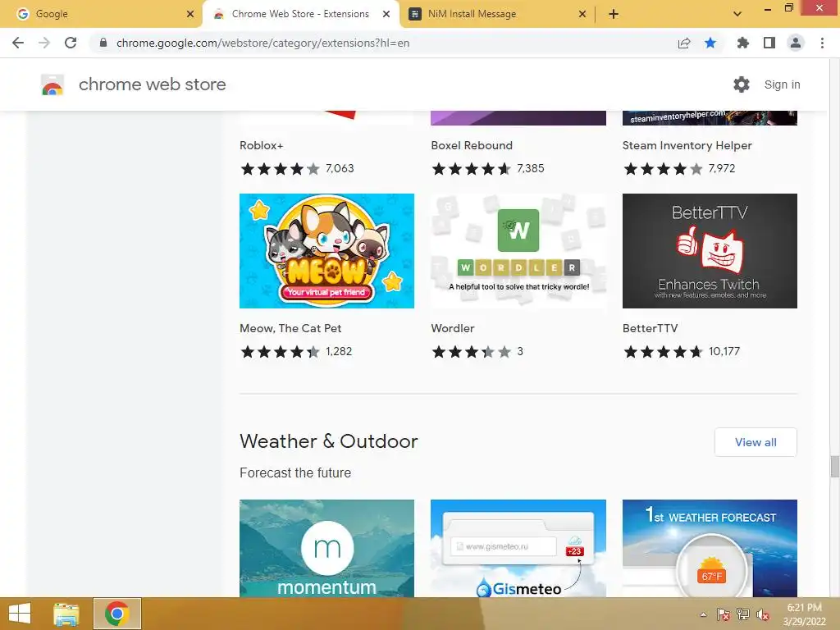Open the Gismeteo extension thumbnail
Image resolution: width=840 pixels, height=630 pixels.
coord(518,548)
